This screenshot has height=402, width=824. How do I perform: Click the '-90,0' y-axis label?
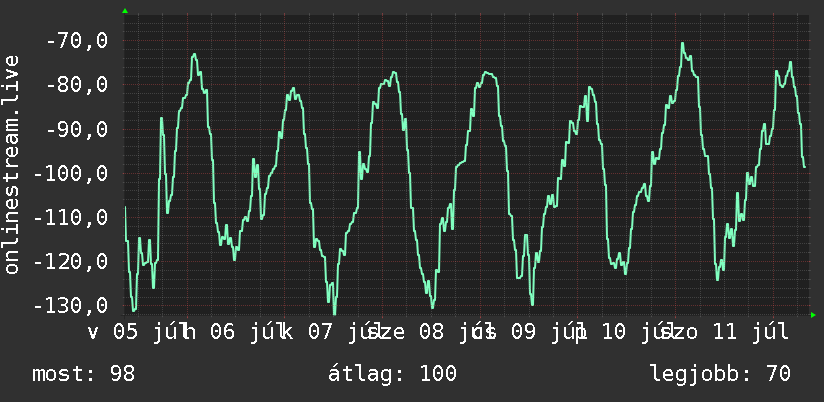pyautogui.click(x=77, y=129)
